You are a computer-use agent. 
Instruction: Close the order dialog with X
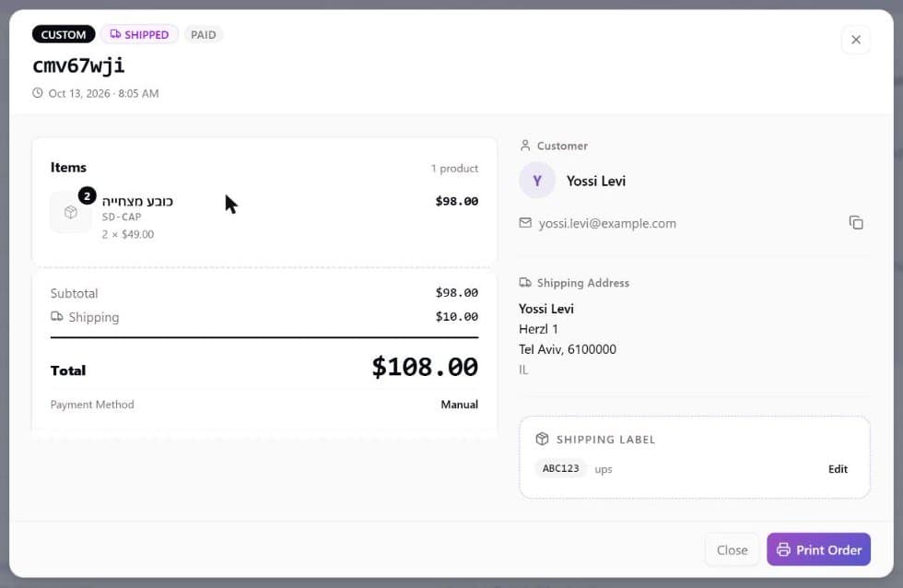856,40
